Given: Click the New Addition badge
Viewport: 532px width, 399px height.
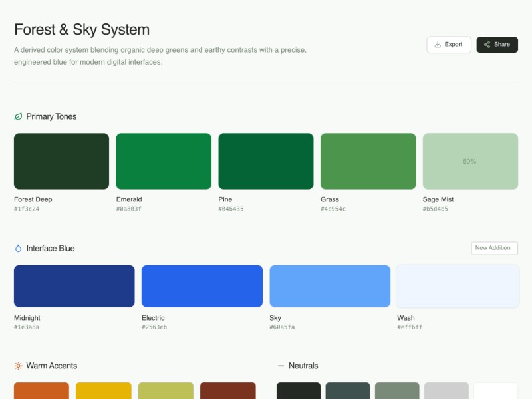Looking at the screenshot, I should point(495,248).
